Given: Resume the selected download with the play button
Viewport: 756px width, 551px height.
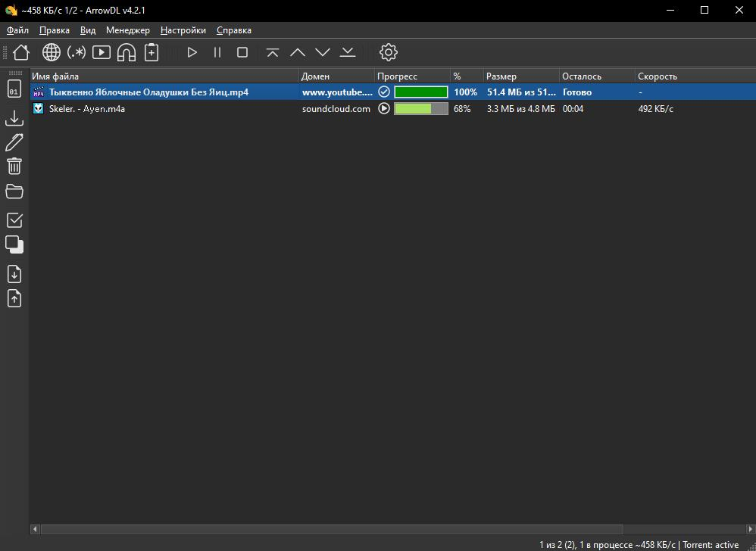Looking at the screenshot, I should [x=192, y=52].
